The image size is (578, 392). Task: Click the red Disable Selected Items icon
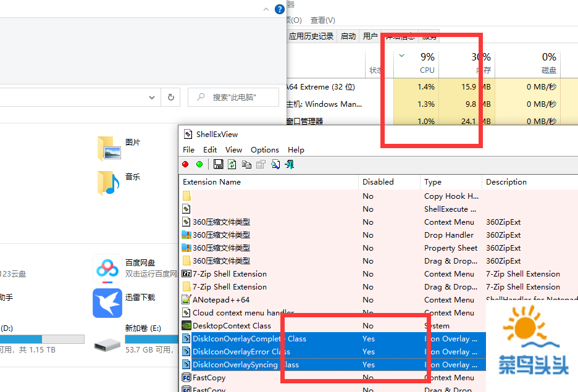pyautogui.click(x=185, y=164)
